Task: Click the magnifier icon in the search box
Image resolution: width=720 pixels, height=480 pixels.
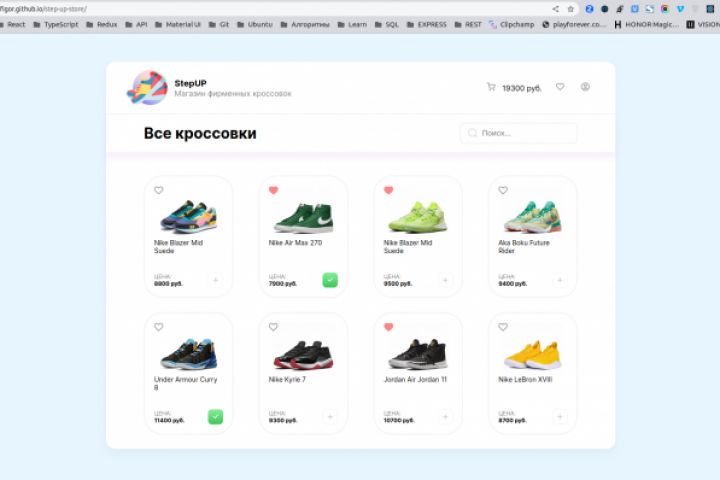Action: point(472,133)
